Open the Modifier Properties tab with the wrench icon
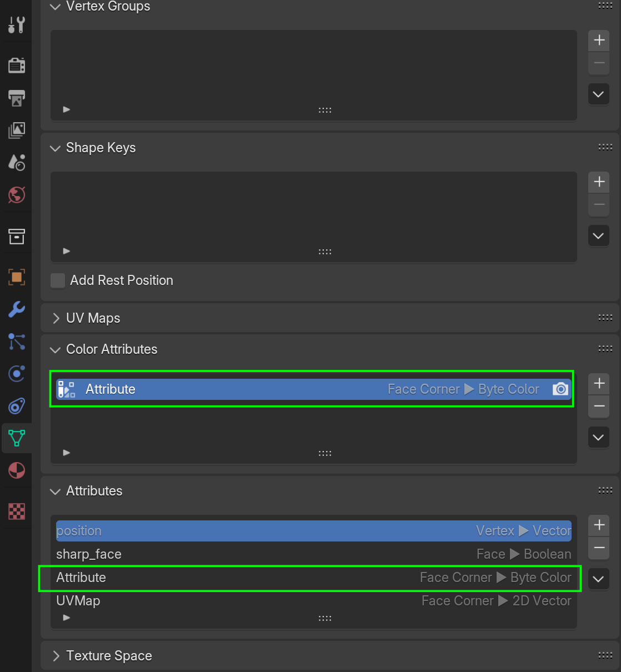The image size is (621, 672). point(17,309)
